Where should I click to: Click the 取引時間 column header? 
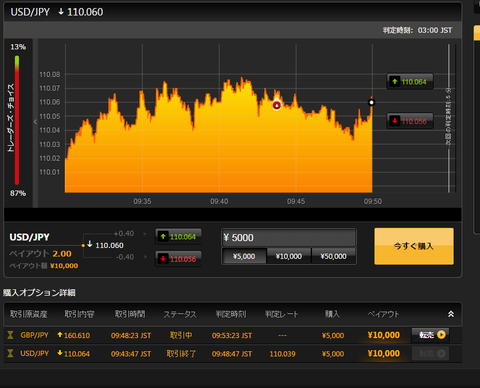(x=130, y=314)
